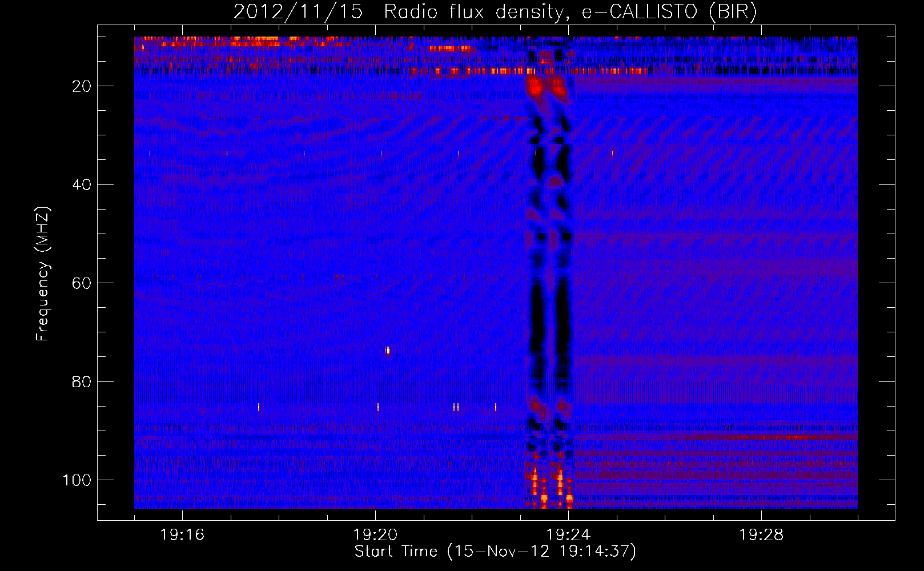Click the '19:16' time tick label
924x571 pixels.
182,535
